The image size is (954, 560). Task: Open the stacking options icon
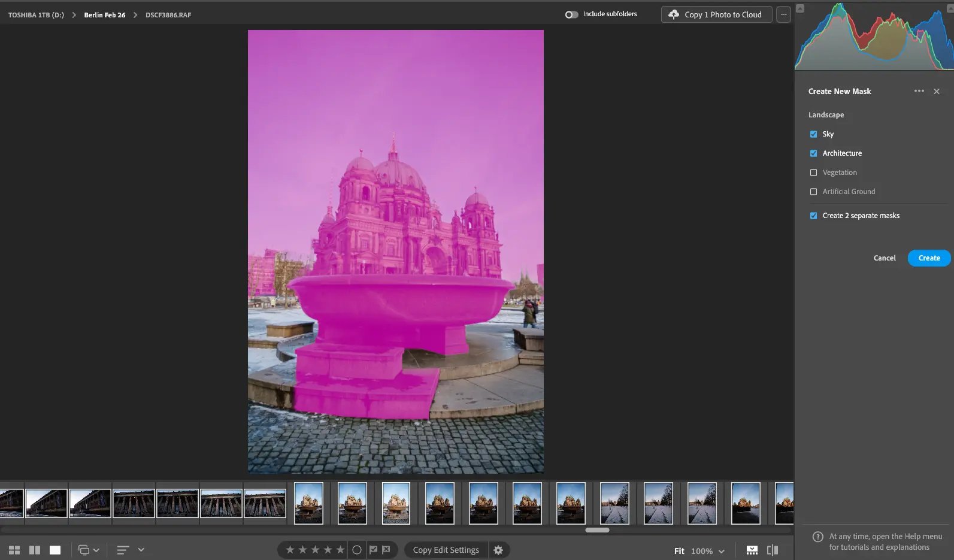84,550
